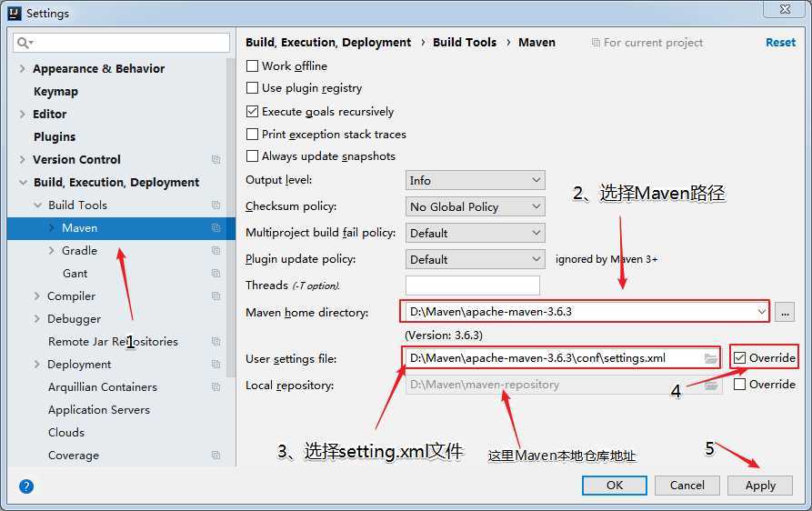812x511 pixels.
Task: Collapse Build, Execution, Deployment node
Action: click(x=23, y=182)
